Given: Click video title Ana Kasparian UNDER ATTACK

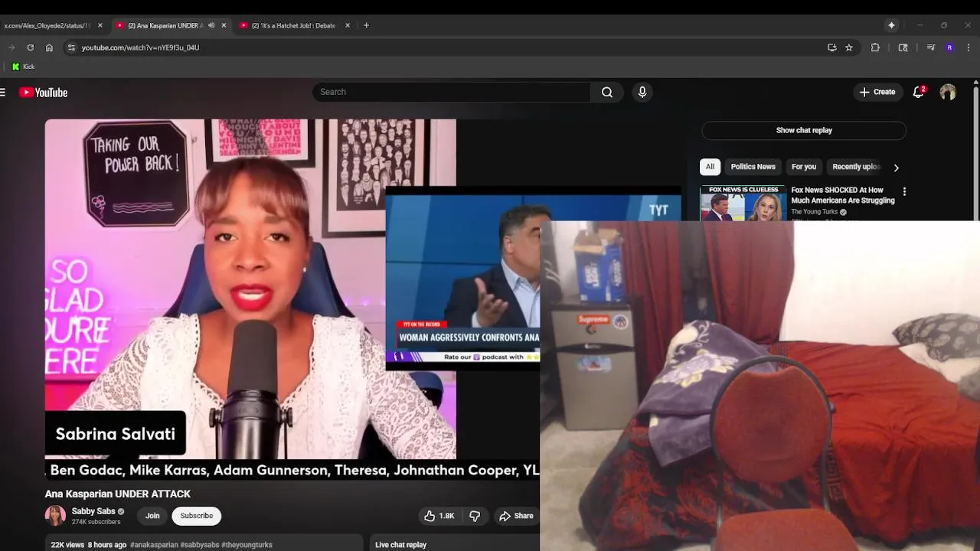Looking at the screenshot, I should [x=118, y=494].
